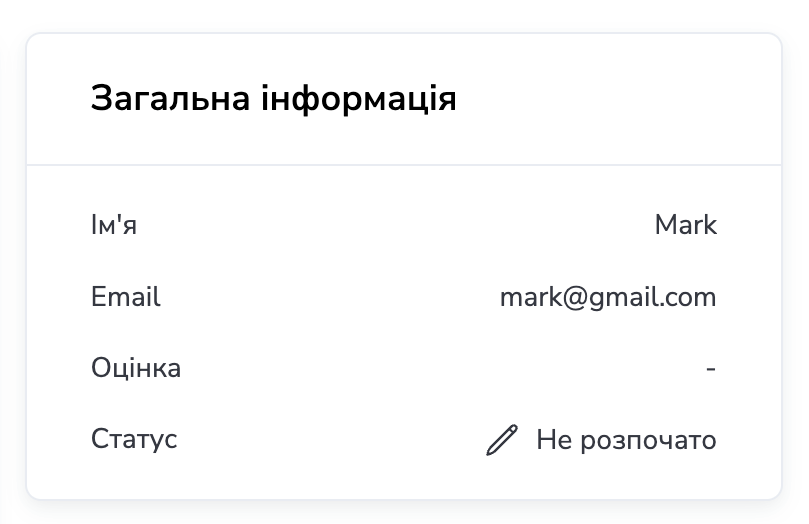809x524 pixels.
Task: Open the mark@gmail.com email address
Action: click(x=608, y=297)
